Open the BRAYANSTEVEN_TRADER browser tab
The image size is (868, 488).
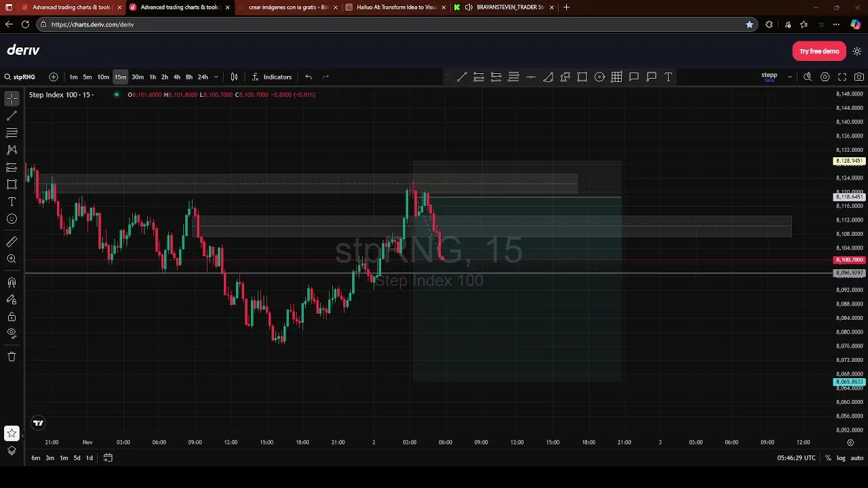(x=505, y=7)
